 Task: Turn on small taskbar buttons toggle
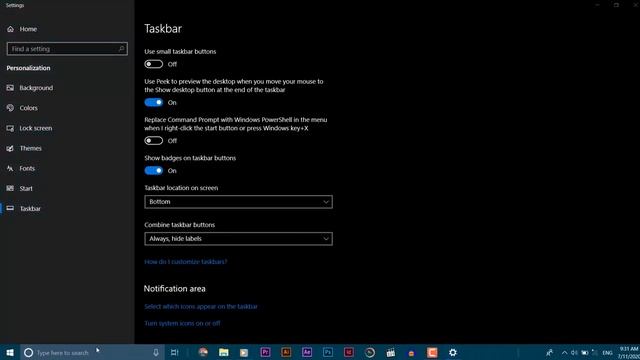[x=153, y=64]
